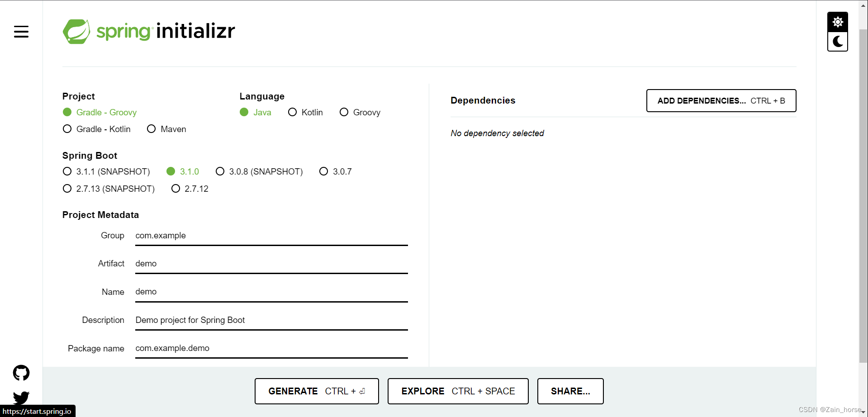The image size is (868, 417).
Task: Focus the Name input field
Action: coord(271,292)
